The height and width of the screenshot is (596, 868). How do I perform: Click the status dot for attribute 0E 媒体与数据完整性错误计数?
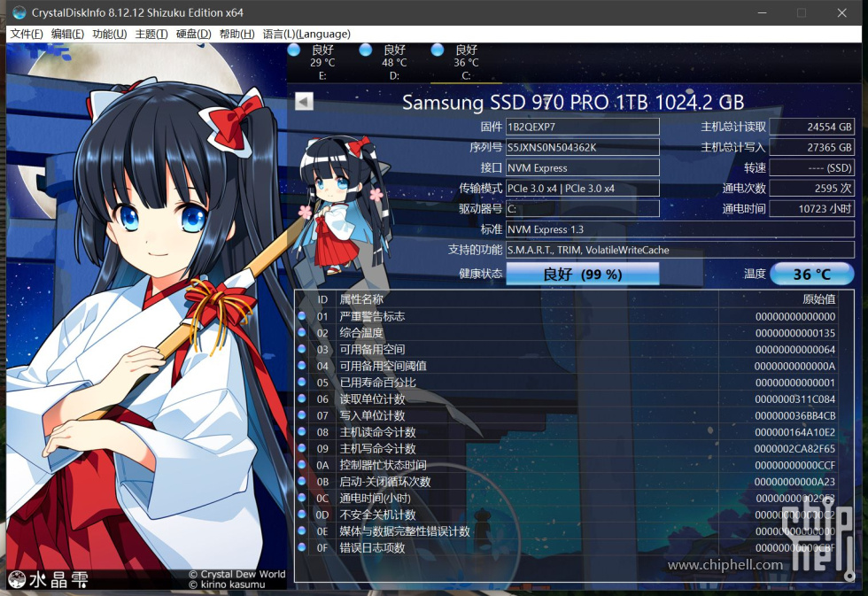pyautogui.click(x=302, y=530)
